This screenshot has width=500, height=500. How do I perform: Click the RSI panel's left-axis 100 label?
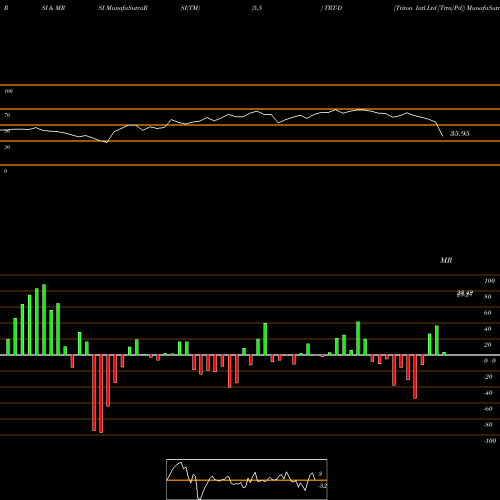(8, 91)
